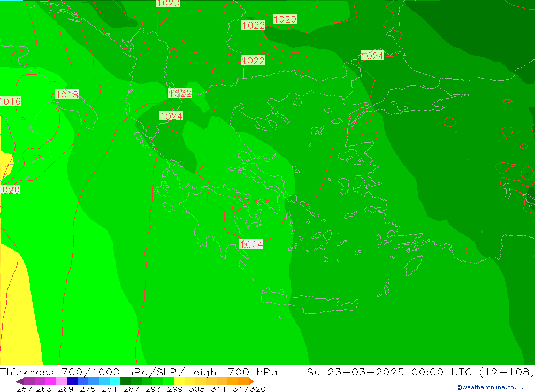Click the legend value 269
The width and height of the screenshot is (535, 392).
pyautogui.click(x=65, y=389)
